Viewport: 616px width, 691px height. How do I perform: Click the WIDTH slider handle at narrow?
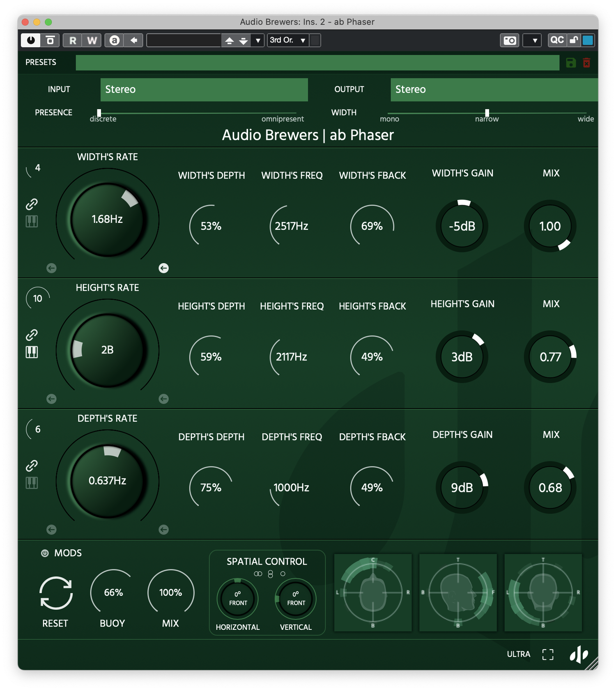pos(487,112)
